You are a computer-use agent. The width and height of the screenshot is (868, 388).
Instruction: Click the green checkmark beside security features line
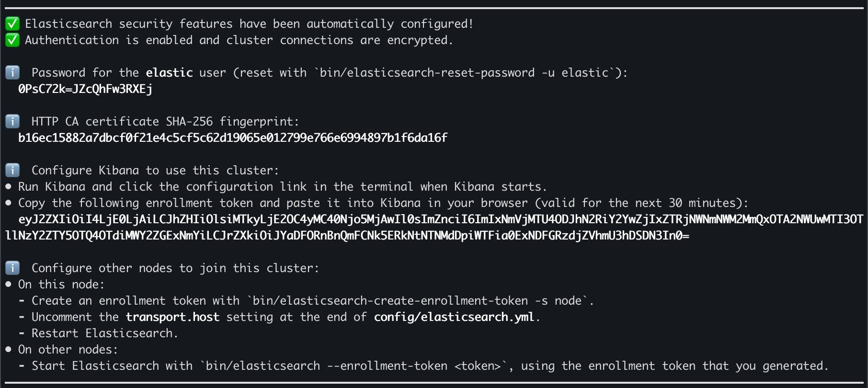(12, 23)
